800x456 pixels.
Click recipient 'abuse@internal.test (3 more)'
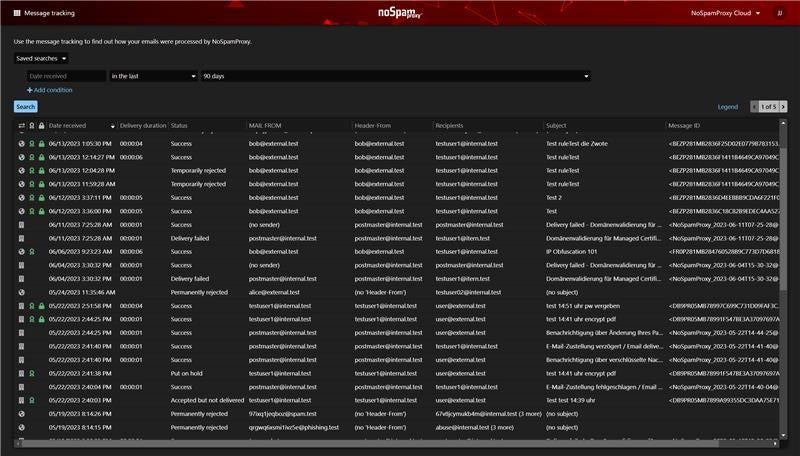pos(474,427)
